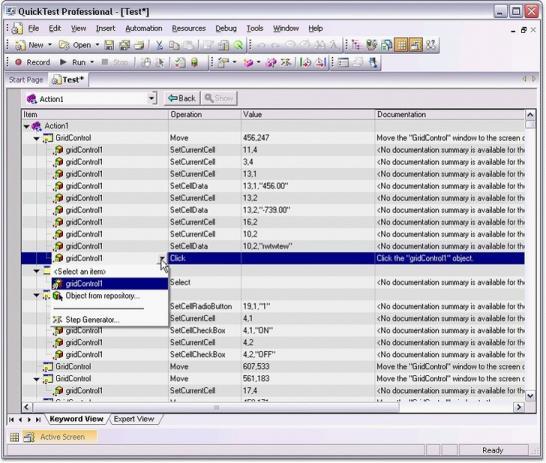Open the Automation menu
This screenshot has width=546, height=463.
pos(143,28)
